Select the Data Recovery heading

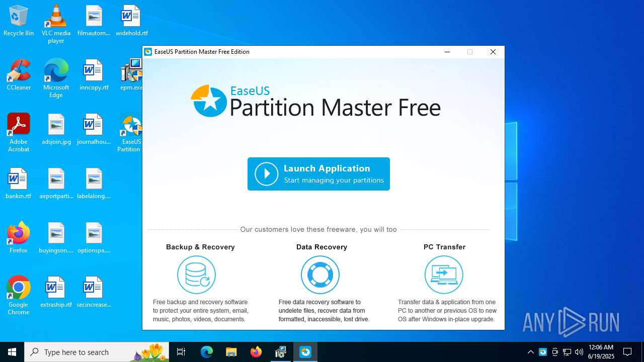tap(321, 247)
